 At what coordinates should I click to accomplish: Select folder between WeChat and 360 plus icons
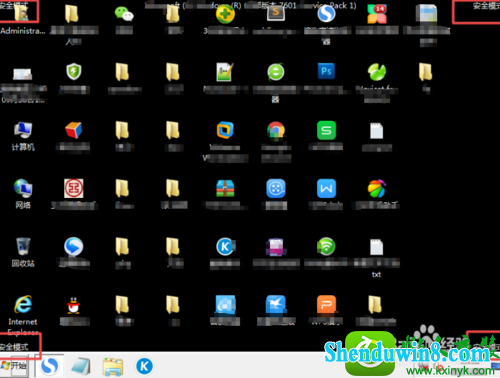(173, 14)
